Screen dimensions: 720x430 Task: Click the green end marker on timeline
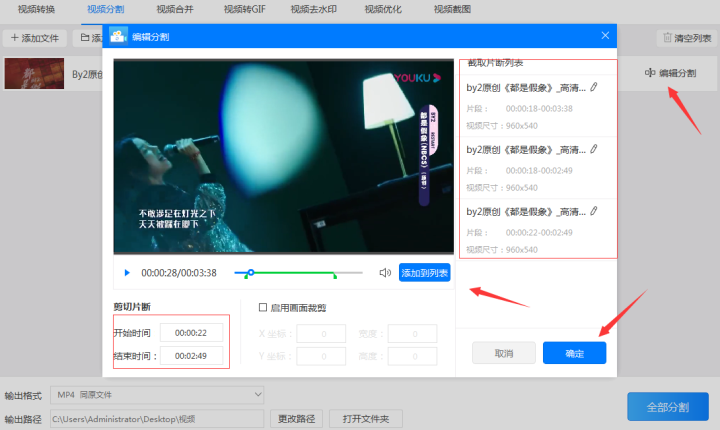pos(335,276)
